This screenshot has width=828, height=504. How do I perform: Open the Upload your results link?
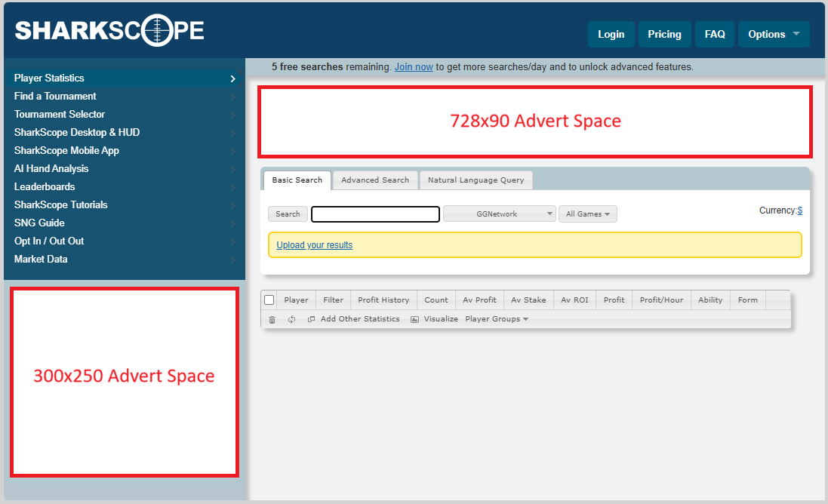click(314, 244)
